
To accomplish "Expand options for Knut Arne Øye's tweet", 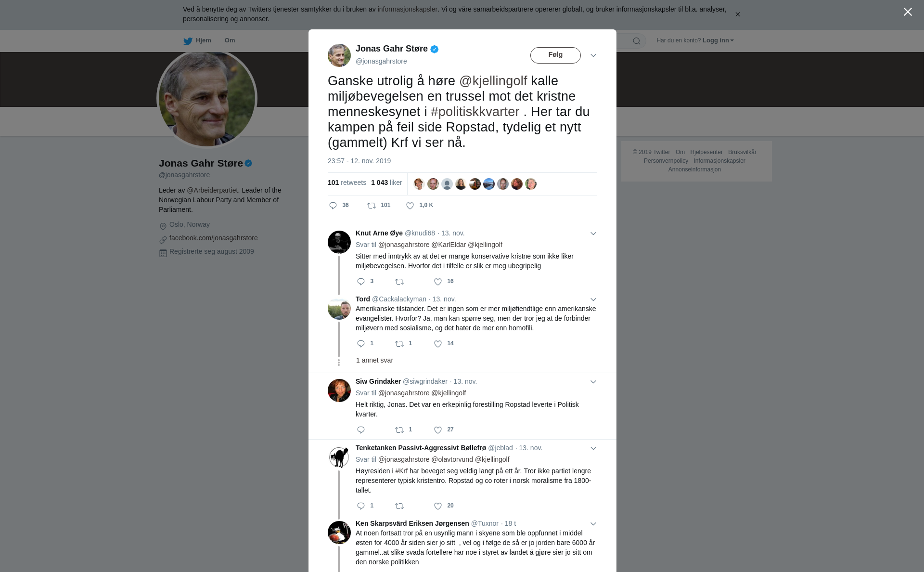I will tap(593, 234).
